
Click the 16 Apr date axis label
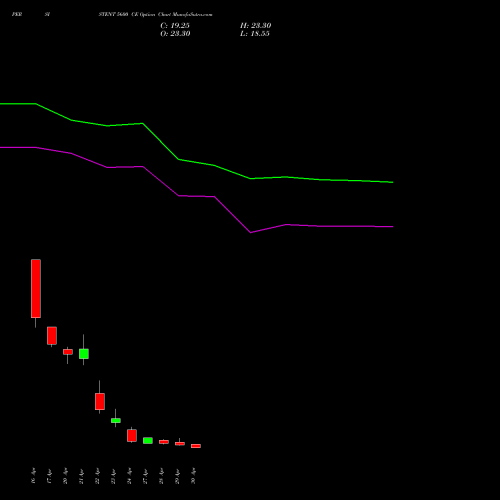point(33,476)
